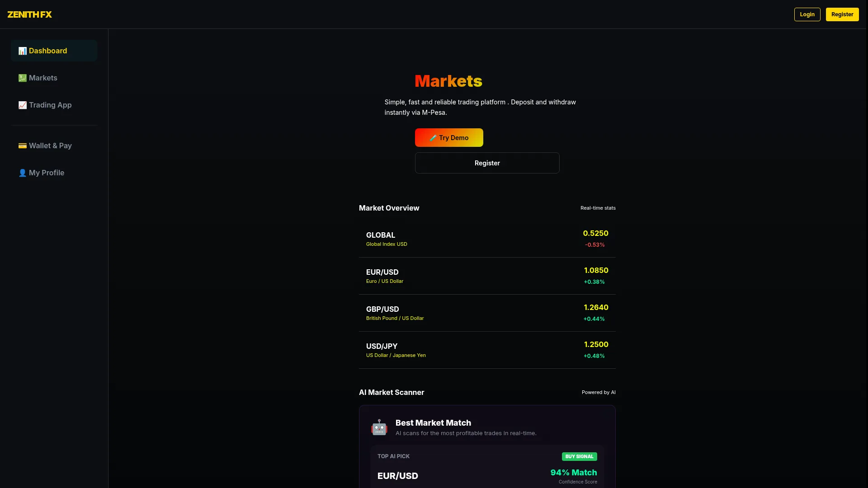Click the My Profile person icon
Image resolution: width=868 pixels, height=488 pixels.
[x=23, y=173]
